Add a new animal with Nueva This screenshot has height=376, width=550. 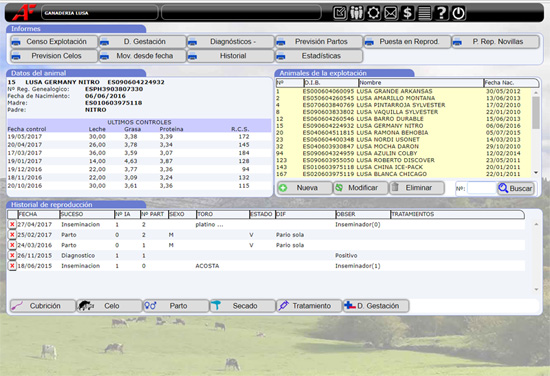pyautogui.click(x=305, y=188)
